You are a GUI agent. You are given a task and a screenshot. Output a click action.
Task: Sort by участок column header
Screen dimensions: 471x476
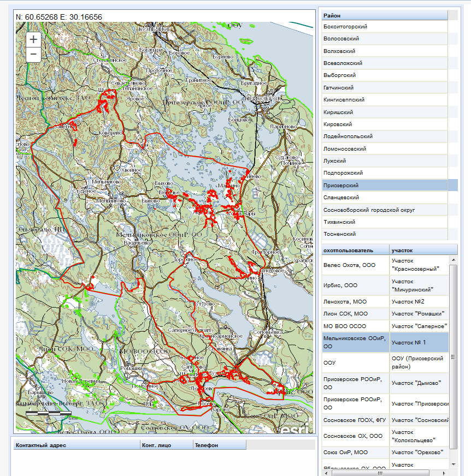point(423,251)
